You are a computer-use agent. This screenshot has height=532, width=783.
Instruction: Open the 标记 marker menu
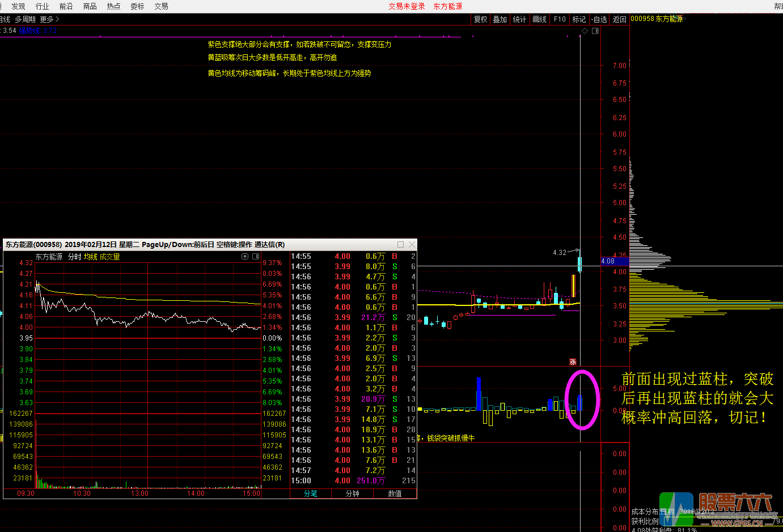pyautogui.click(x=579, y=19)
